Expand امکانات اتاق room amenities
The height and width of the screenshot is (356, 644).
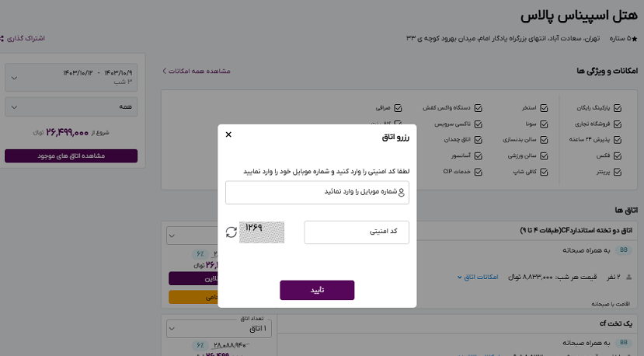click(479, 277)
